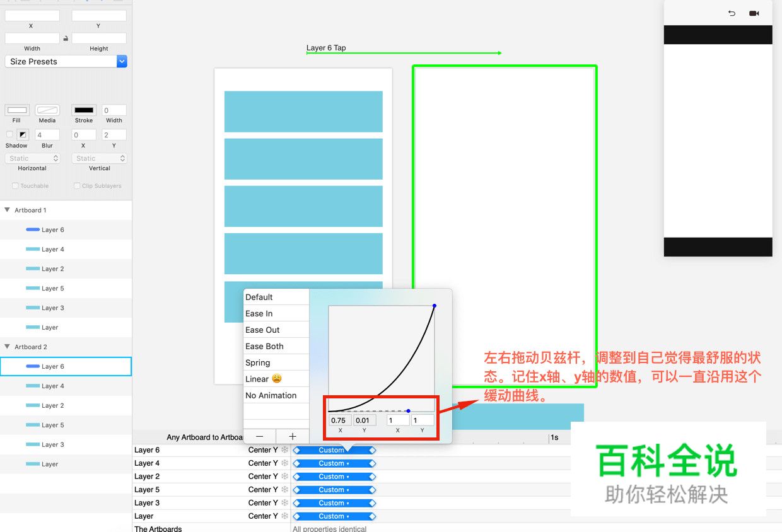Click the minus icon below the easing list

pos(259,436)
